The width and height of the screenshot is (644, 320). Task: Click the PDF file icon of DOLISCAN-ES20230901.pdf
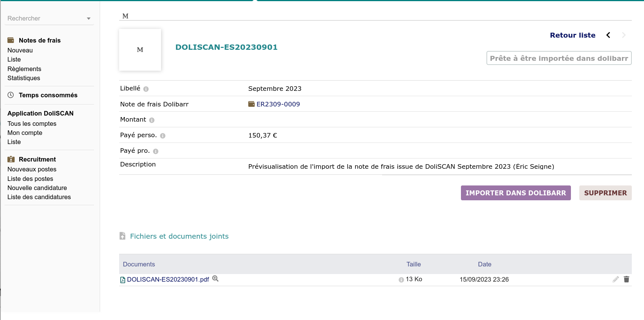pos(123,280)
